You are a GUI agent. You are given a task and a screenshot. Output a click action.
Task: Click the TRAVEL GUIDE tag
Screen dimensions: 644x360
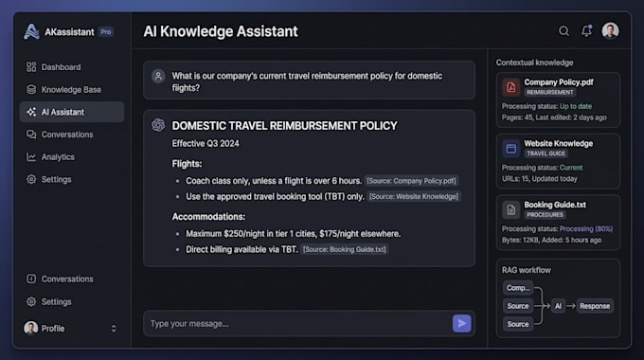[x=546, y=153]
